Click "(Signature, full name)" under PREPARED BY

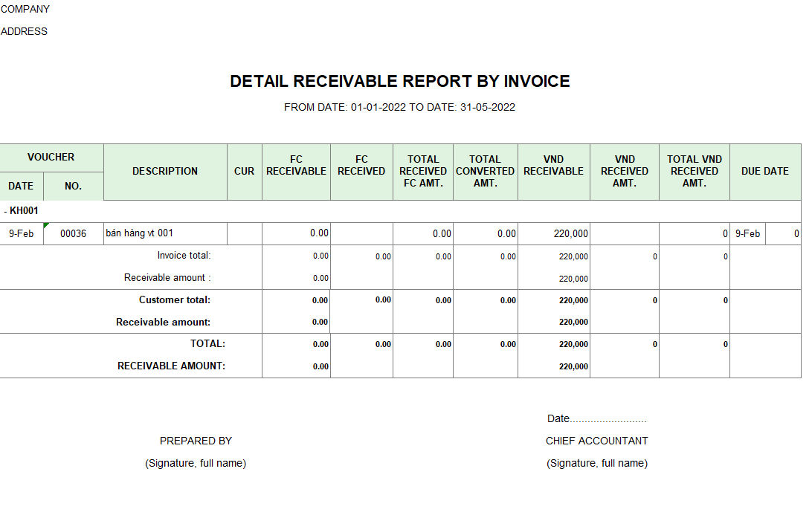[196, 463]
